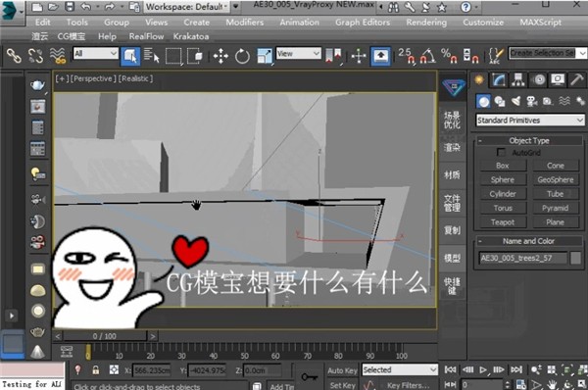Open the Rendering menu

(x=426, y=23)
